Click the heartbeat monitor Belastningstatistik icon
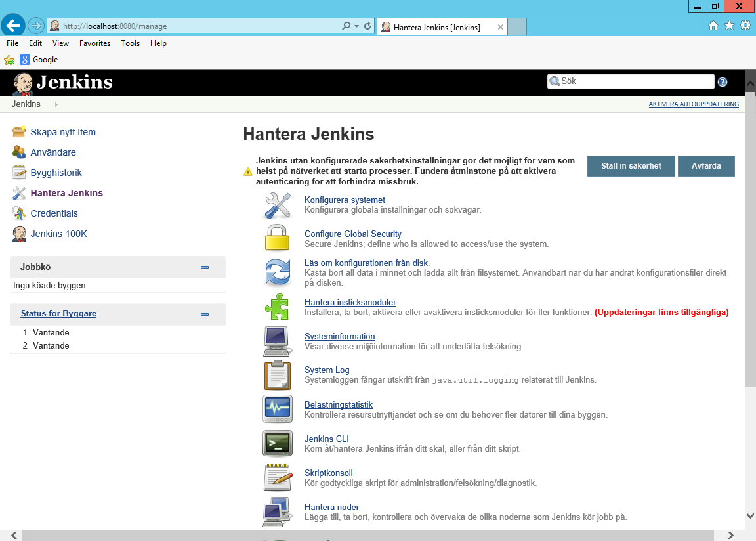The height and width of the screenshot is (541, 756). (x=278, y=409)
